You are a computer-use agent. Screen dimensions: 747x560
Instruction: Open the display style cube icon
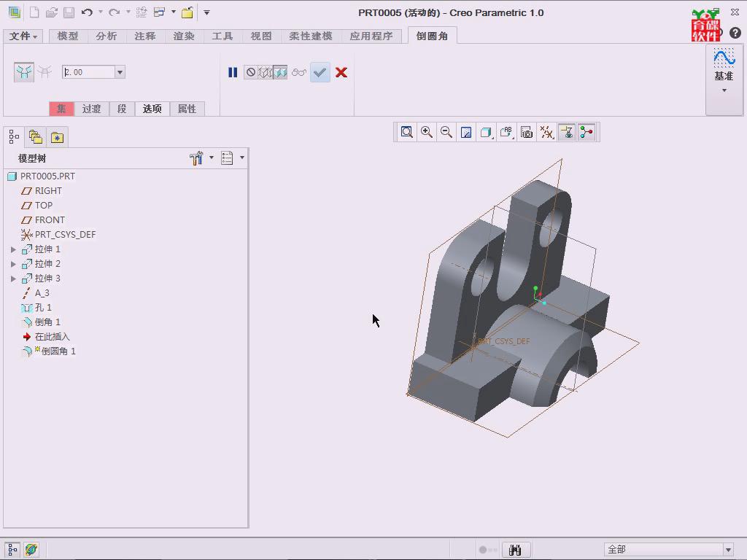(486, 132)
